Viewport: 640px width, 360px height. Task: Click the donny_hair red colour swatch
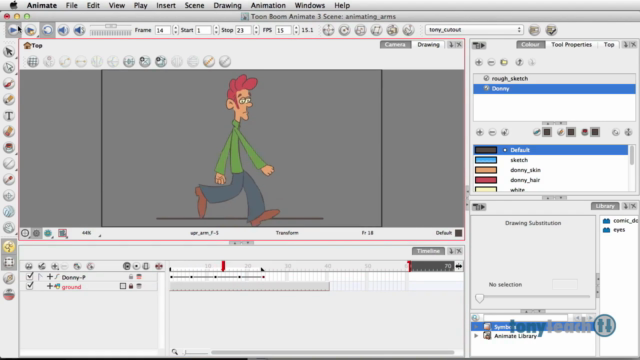click(x=486, y=180)
